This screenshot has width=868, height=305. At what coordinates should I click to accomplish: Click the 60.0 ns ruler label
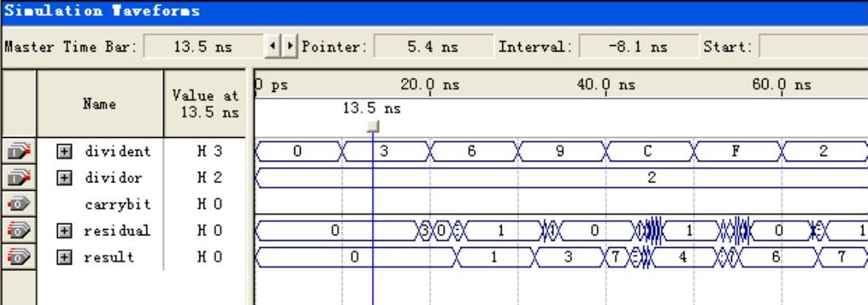(782, 85)
